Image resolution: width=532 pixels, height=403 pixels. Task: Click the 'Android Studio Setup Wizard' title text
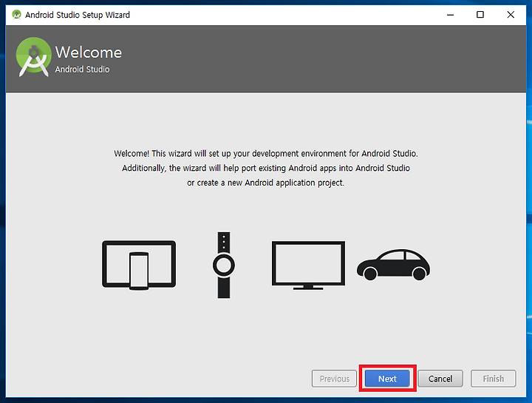click(78, 15)
